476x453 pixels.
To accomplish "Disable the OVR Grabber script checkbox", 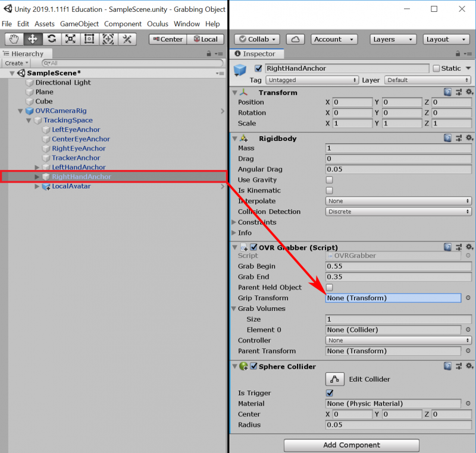I will 254,247.
